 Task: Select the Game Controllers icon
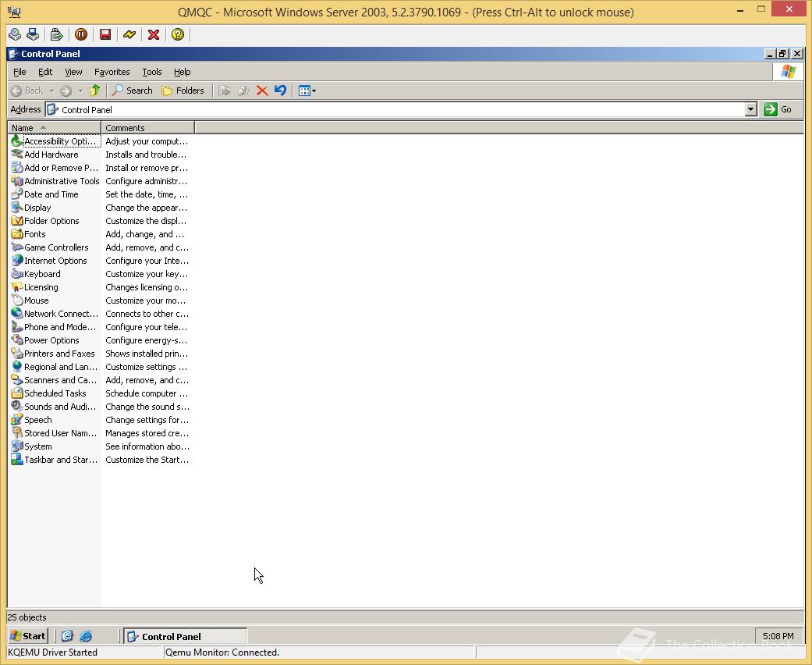coord(17,247)
